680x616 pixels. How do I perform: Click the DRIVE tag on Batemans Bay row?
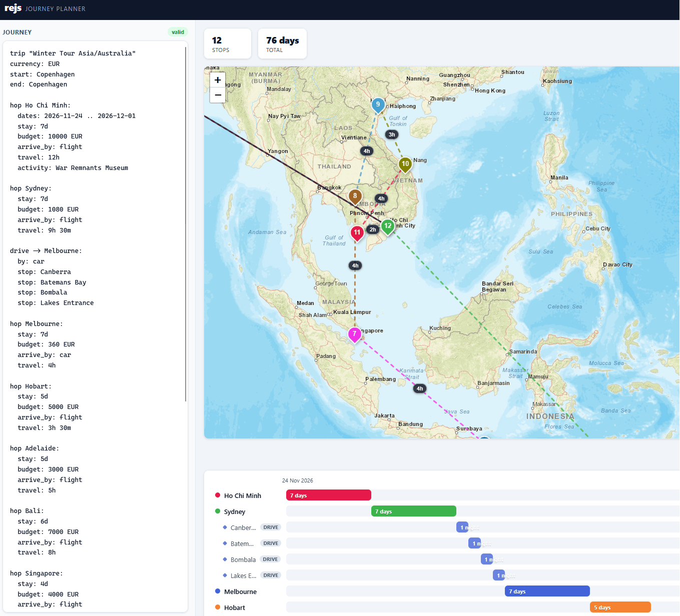pyautogui.click(x=271, y=543)
